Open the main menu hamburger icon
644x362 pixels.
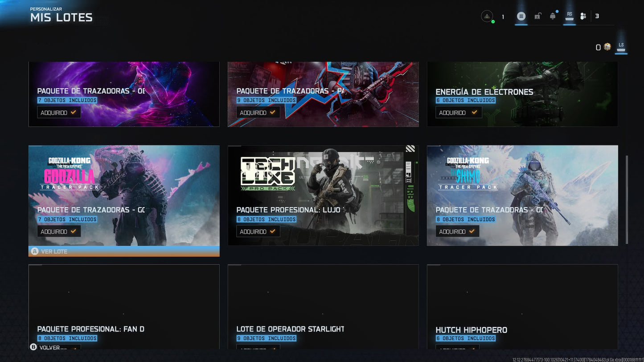click(521, 16)
